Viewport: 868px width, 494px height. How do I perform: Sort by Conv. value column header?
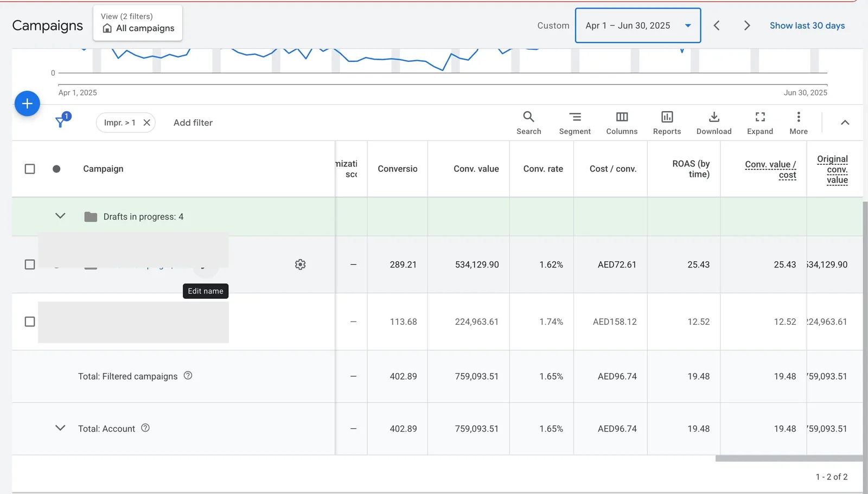coord(476,169)
